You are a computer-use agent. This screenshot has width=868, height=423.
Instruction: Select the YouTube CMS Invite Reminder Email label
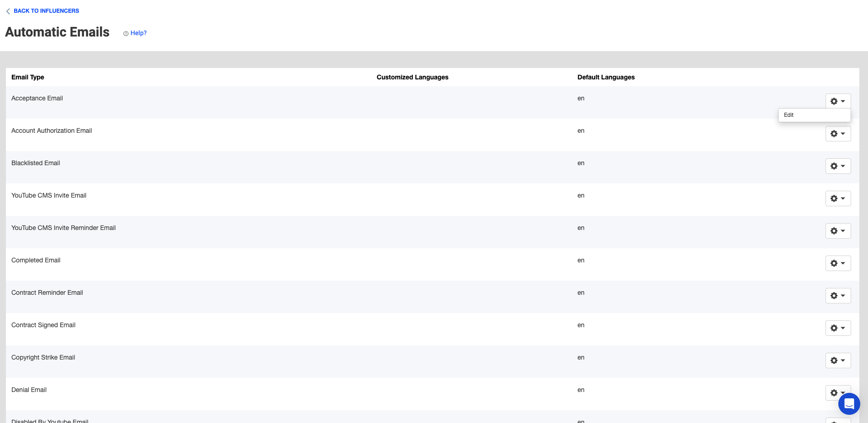63,228
